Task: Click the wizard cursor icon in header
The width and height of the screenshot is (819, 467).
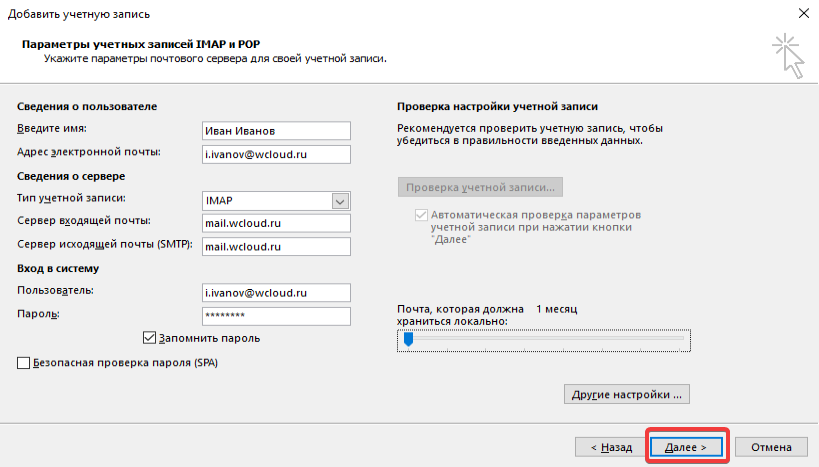Action: click(787, 54)
